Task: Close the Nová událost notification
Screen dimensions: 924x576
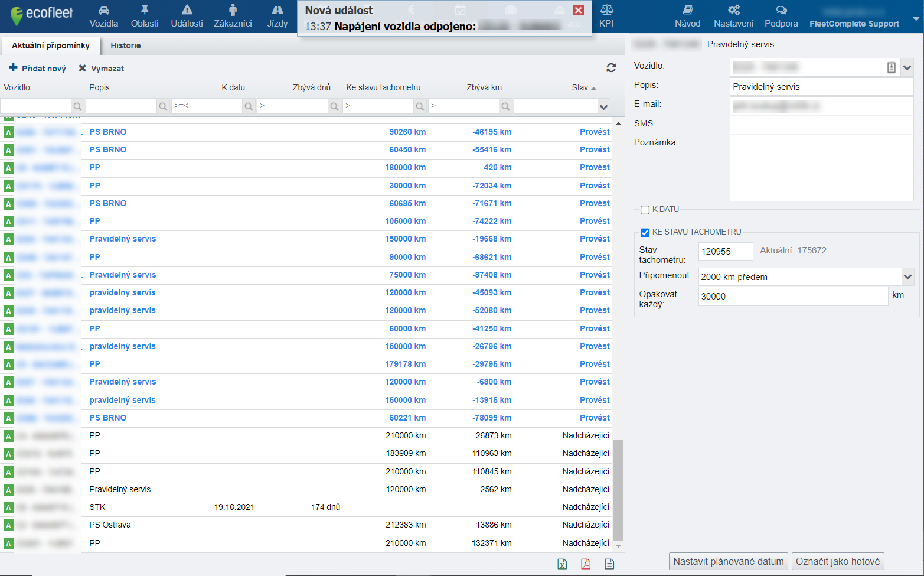Action: point(579,10)
